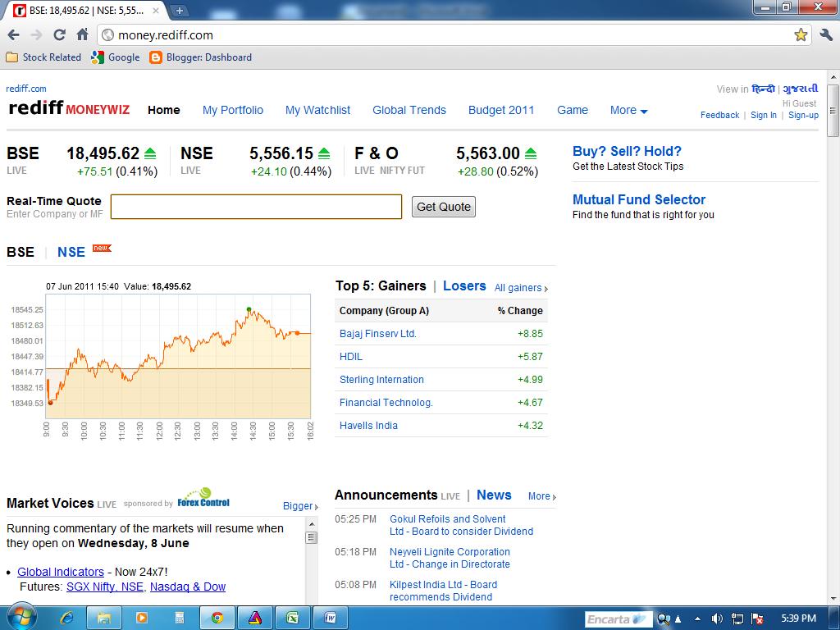840x630 pixels.
Task: Open the rediff.com link
Action: 26,89
